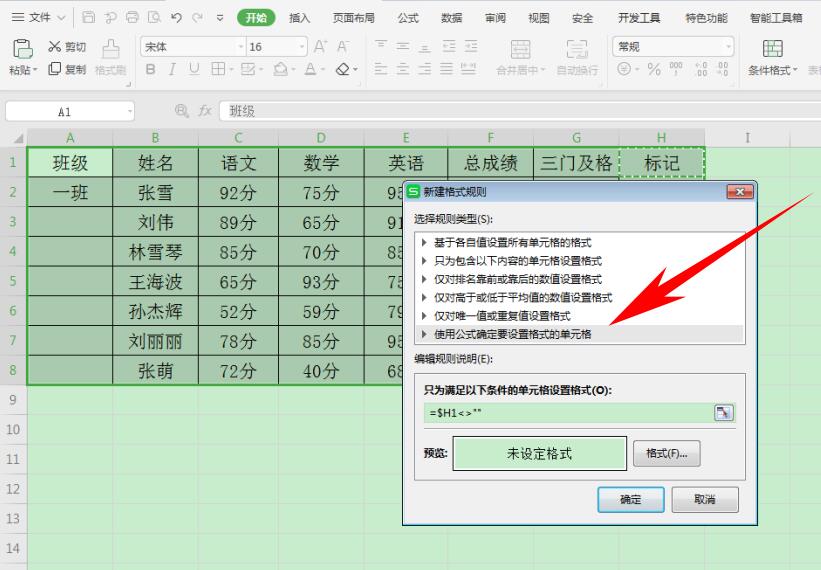Redo the last action
The height and width of the screenshot is (570, 821).
click(x=197, y=17)
